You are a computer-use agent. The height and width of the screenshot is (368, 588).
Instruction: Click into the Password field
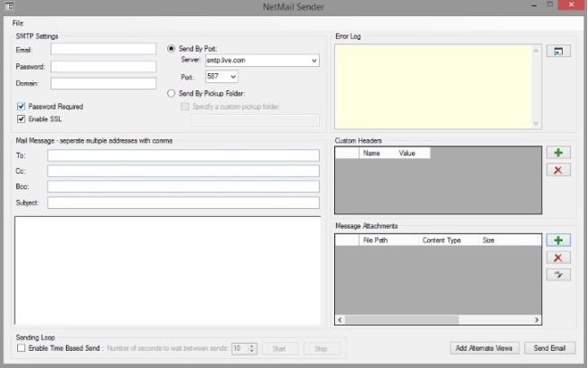104,67
